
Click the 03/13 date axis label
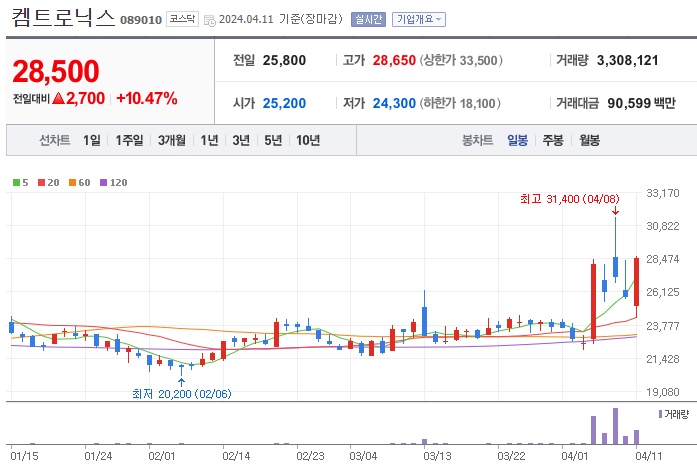tap(437, 456)
